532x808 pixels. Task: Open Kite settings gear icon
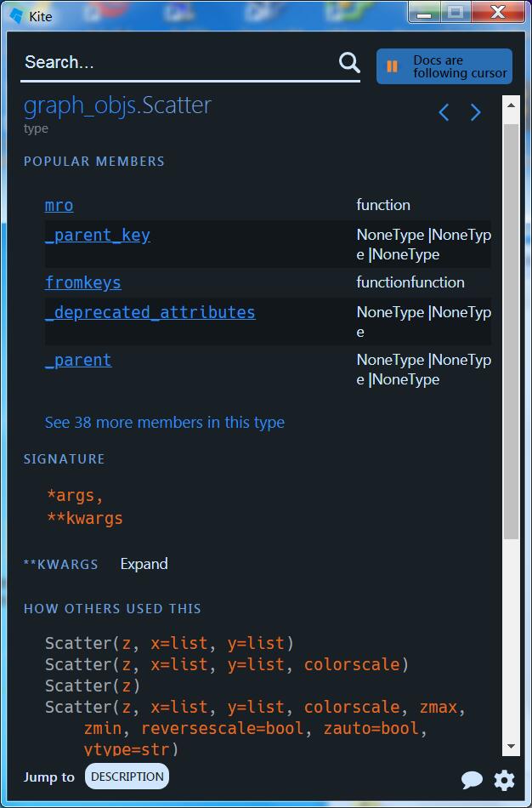coord(505,779)
